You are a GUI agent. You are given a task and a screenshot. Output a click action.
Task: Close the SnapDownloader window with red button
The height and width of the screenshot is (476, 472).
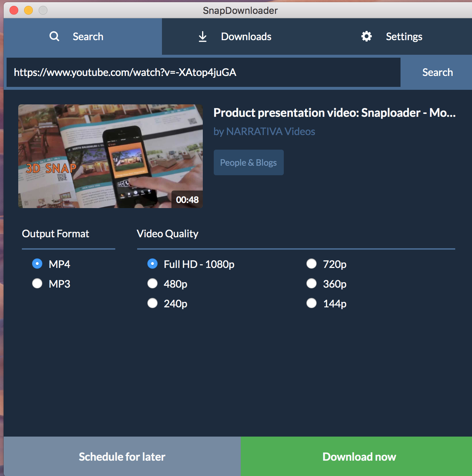(14, 10)
